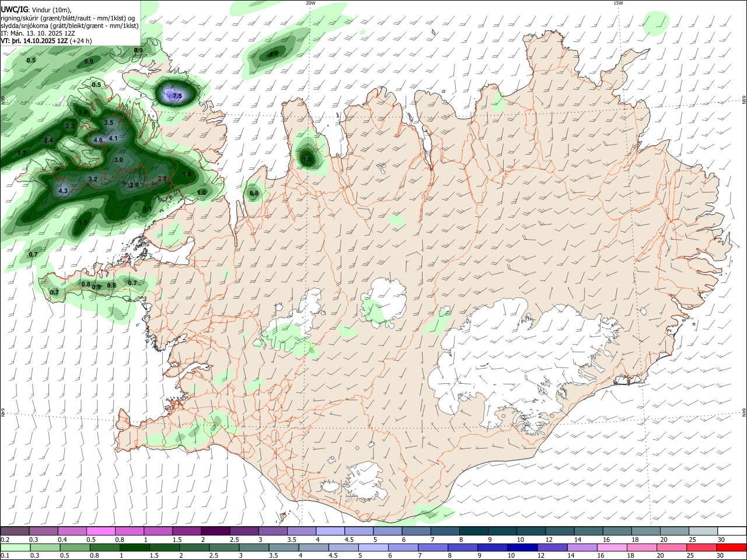Click the pale grey 25 mm snow swatch
The width and height of the screenshot is (747, 560).
[x=703, y=531]
